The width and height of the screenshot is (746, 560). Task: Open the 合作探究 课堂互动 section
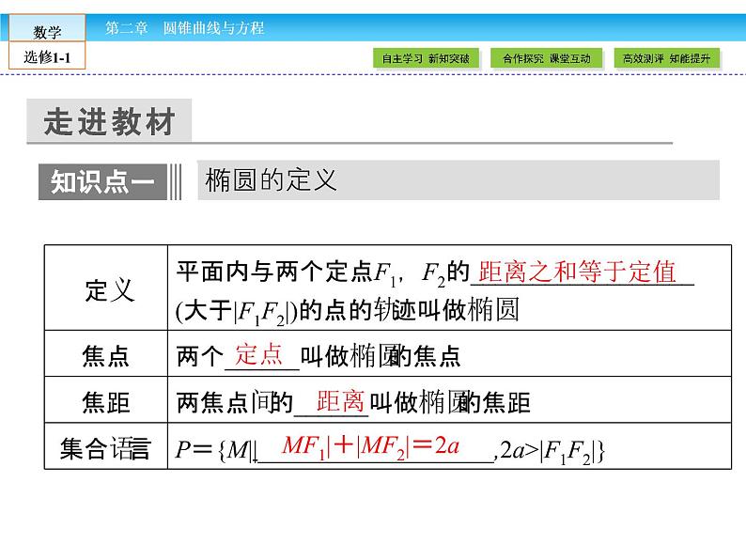[x=547, y=58]
